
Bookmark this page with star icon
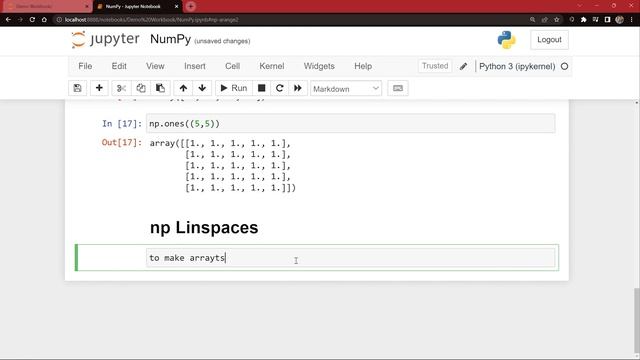pyautogui.click(x=557, y=20)
